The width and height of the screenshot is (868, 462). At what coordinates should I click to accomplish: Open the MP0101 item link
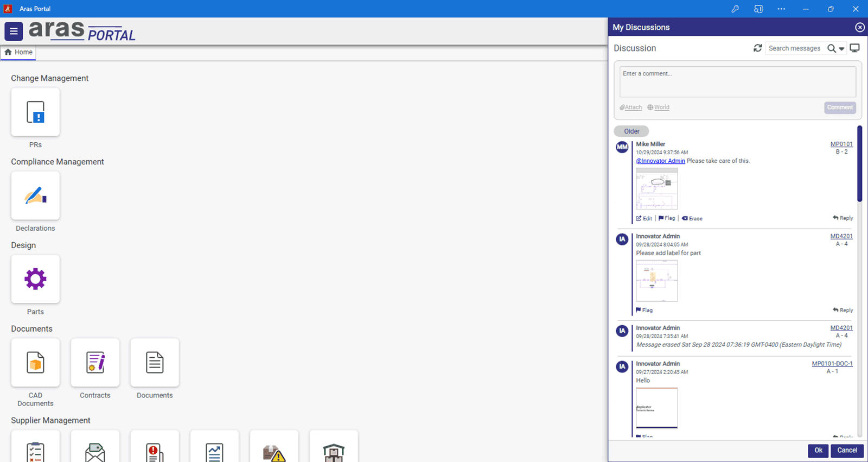click(x=841, y=144)
